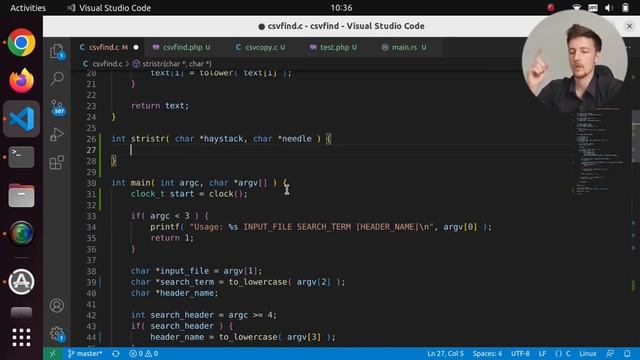The image size is (640, 360).
Task: Click unsaved dot on csvfind.c tab
Action: (x=136, y=47)
